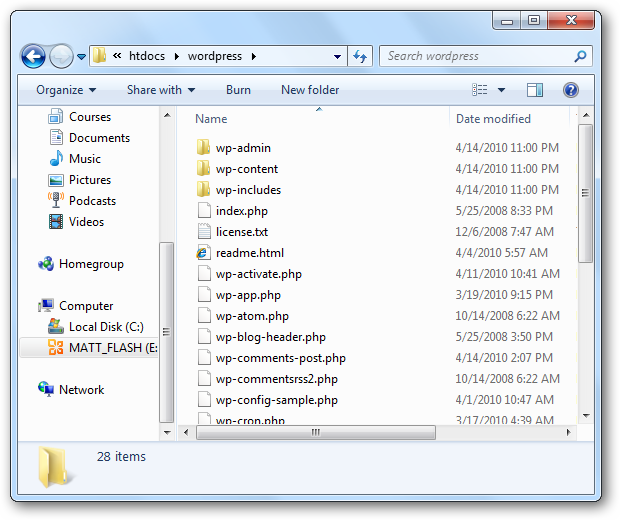Select the wp-content folder icon
Viewport: 620px width, 520px height.
(204, 168)
